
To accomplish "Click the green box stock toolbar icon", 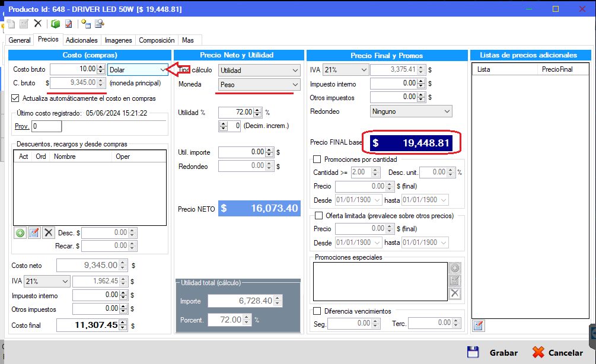I will coord(56,24).
